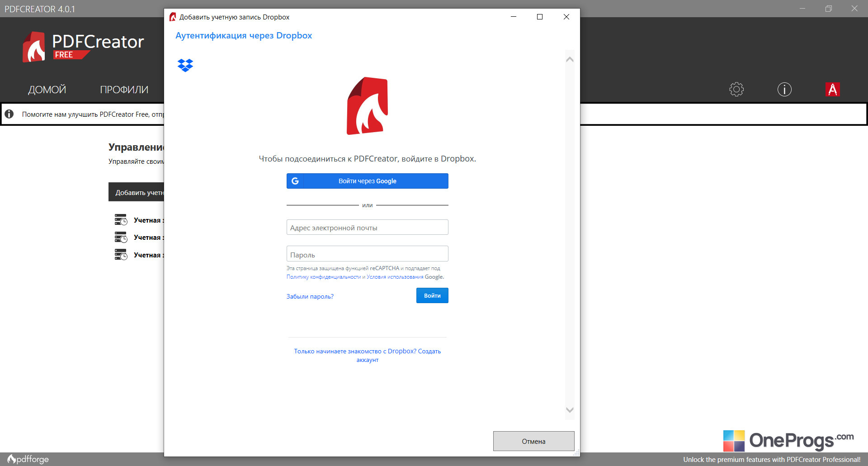868x466 pixels.
Task: Click the scroll down arrow in dialog
Action: click(x=570, y=410)
